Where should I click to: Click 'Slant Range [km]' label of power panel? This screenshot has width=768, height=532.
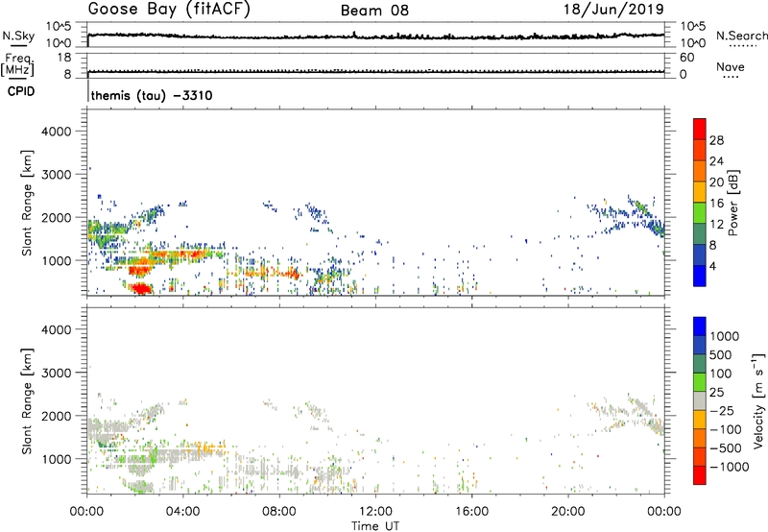point(27,203)
